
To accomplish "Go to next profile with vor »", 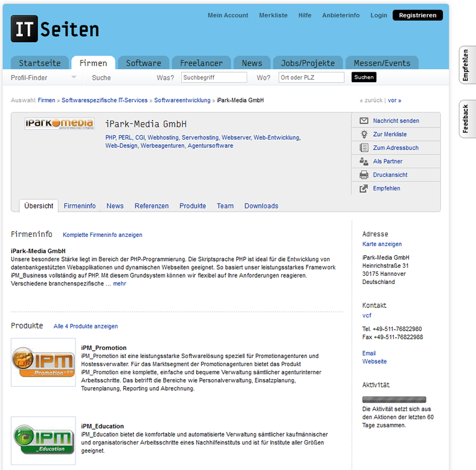I will point(394,100).
